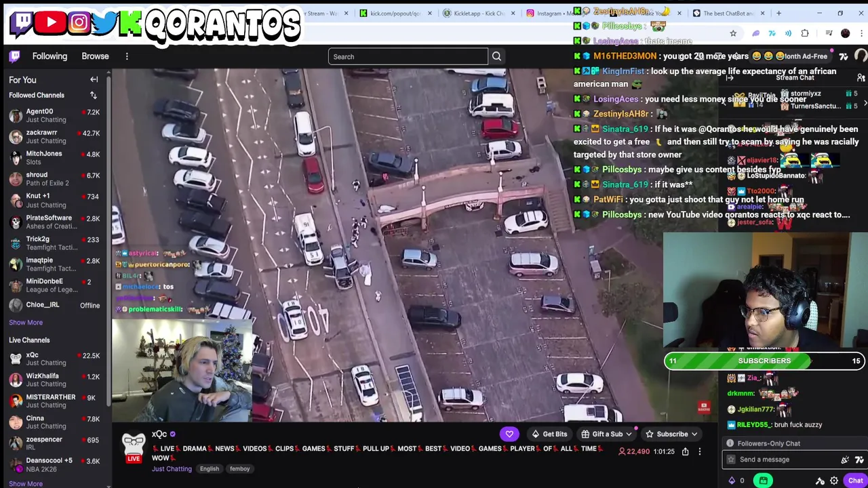Screen dimensions: 868x488
Task: Switch to the Kicklet.app browser tab
Action: click(478, 13)
